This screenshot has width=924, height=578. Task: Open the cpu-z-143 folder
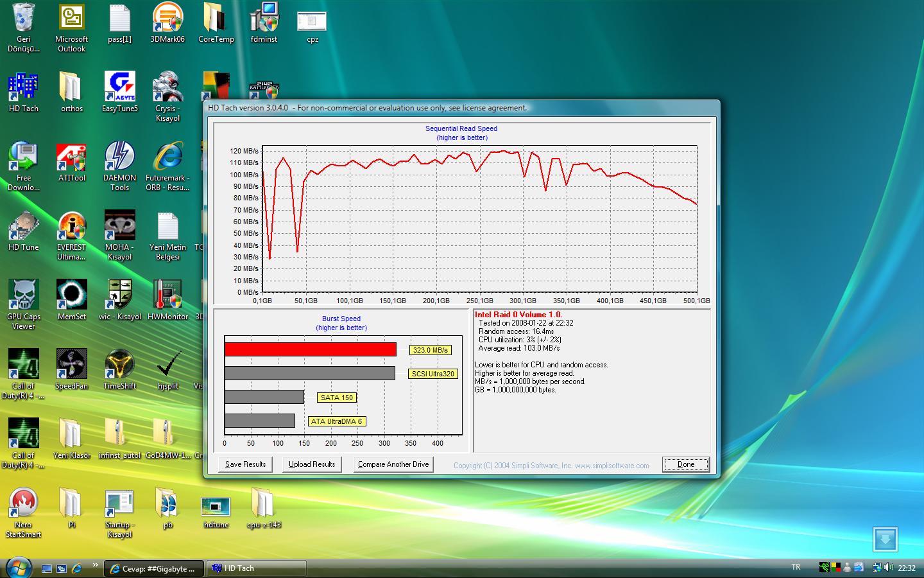click(x=264, y=509)
